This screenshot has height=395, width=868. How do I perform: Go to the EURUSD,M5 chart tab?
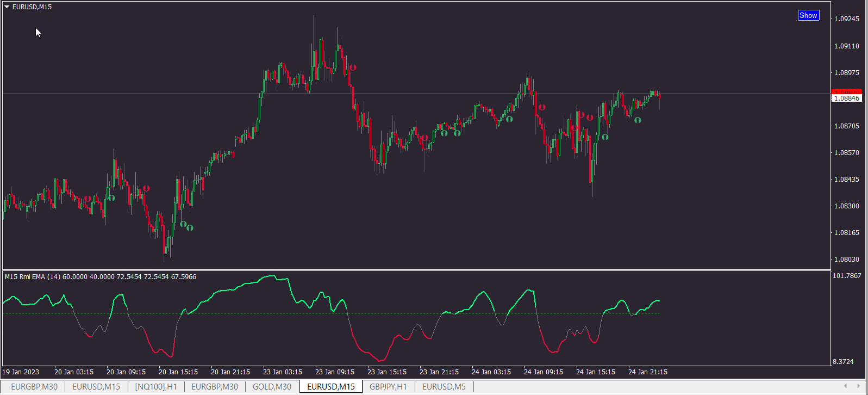tap(444, 387)
